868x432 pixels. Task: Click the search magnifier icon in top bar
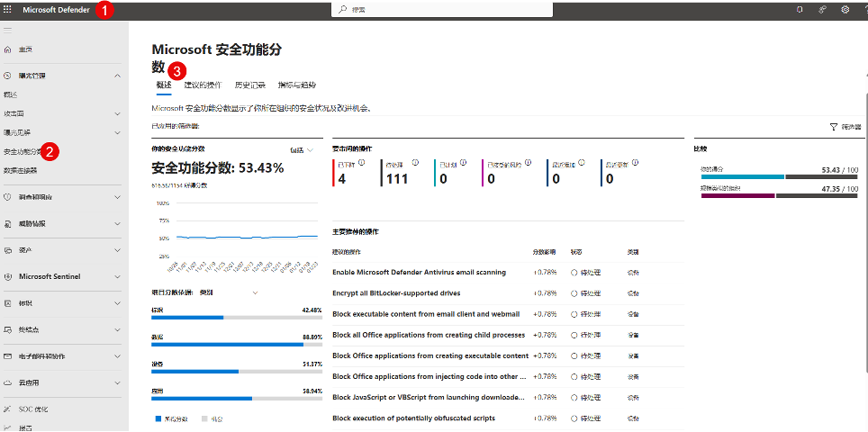coord(343,10)
